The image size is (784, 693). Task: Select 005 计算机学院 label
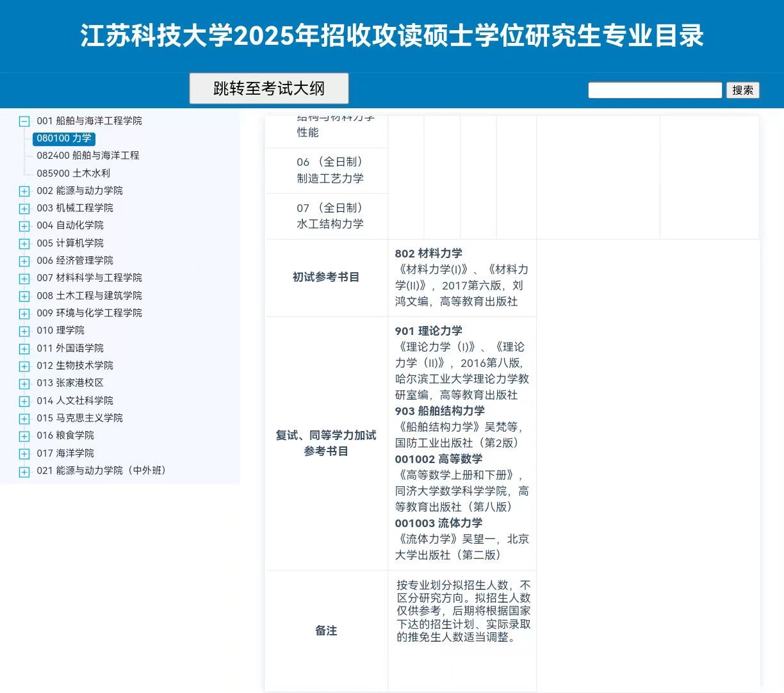tap(70, 243)
